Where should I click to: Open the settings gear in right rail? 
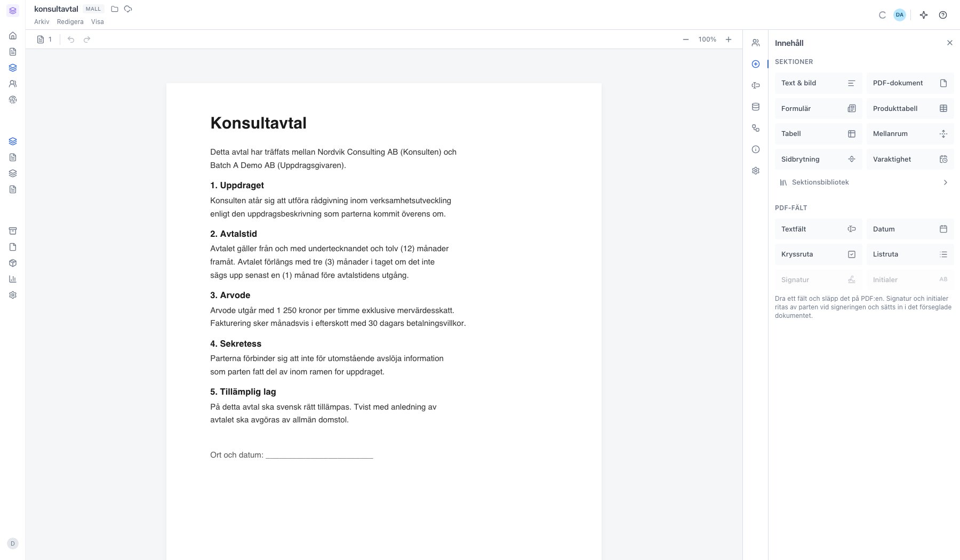755,171
